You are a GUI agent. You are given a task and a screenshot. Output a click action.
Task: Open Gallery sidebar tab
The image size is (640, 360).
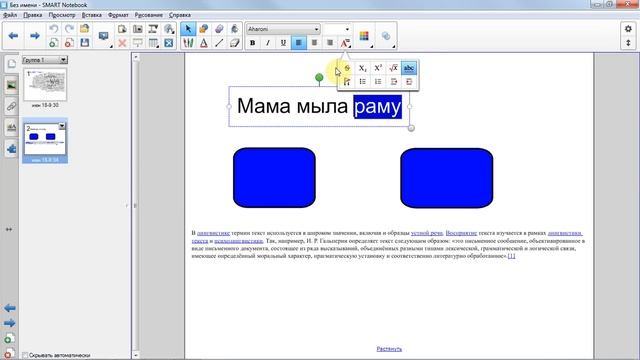coord(11,85)
